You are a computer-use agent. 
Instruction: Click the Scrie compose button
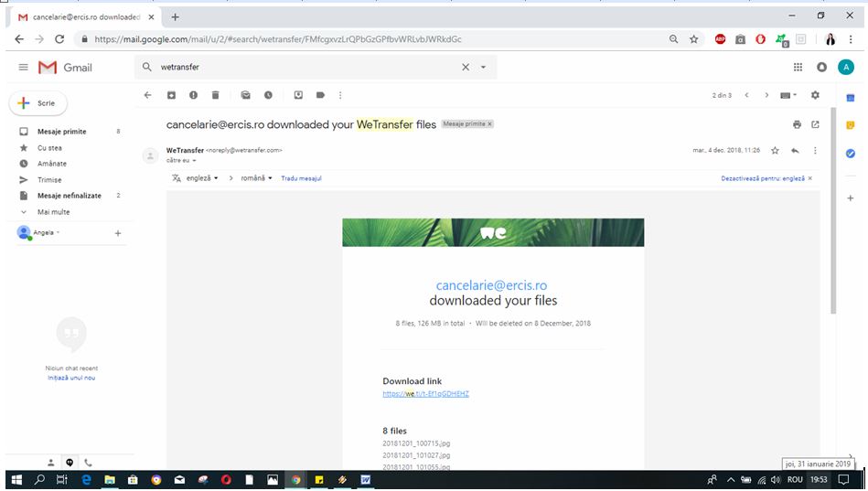[38, 103]
